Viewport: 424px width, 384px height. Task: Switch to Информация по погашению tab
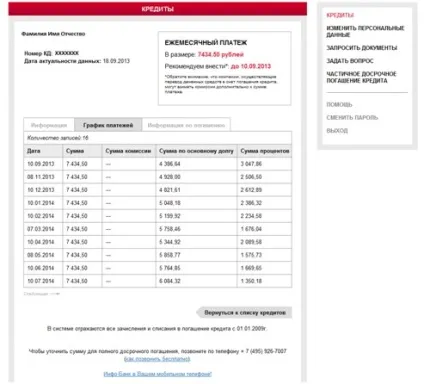click(x=186, y=125)
